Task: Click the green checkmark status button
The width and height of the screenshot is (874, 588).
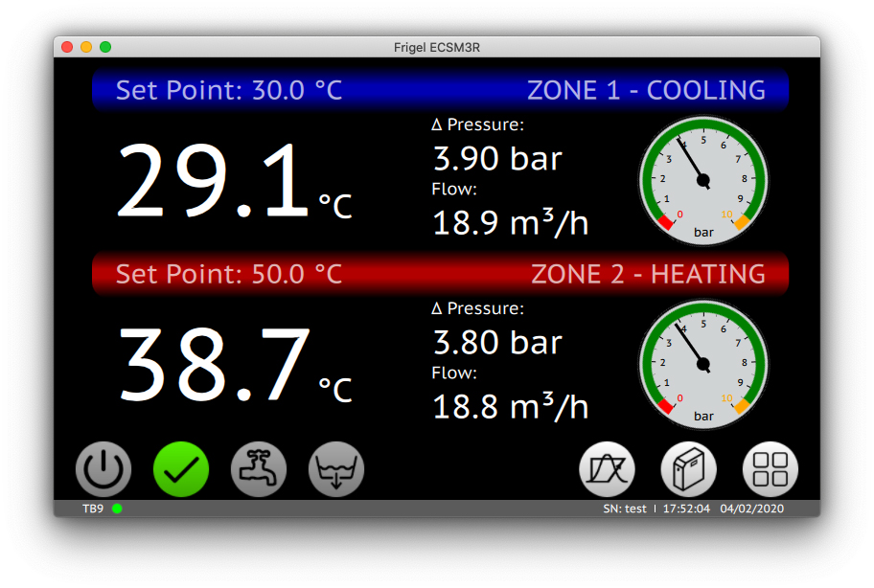Action: [x=181, y=469]
